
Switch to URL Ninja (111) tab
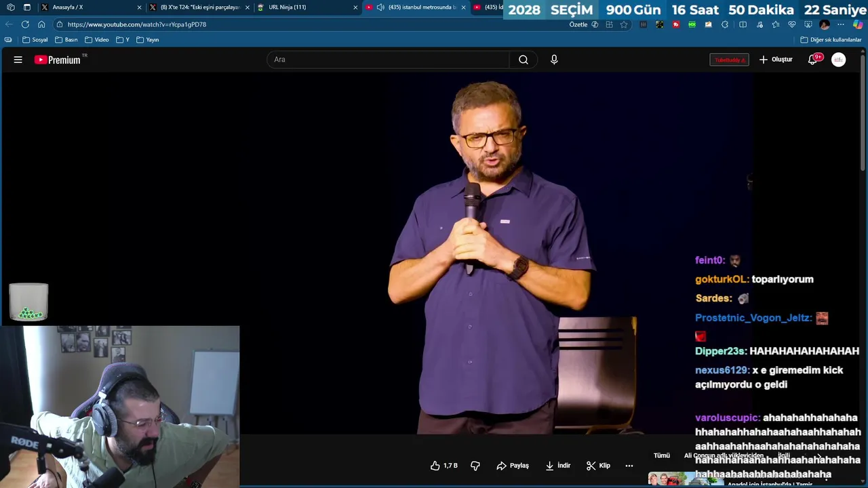pyautogui.click(x=307, y=7)
